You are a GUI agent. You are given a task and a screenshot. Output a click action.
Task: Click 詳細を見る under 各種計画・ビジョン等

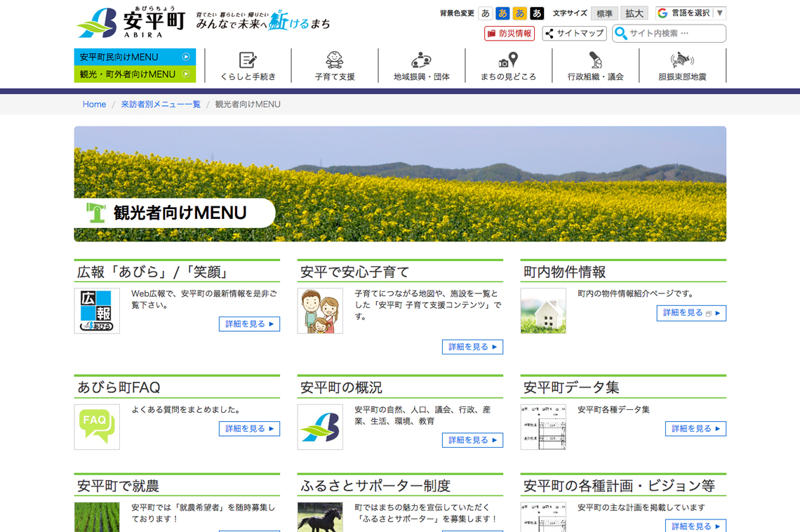(695, 526)
